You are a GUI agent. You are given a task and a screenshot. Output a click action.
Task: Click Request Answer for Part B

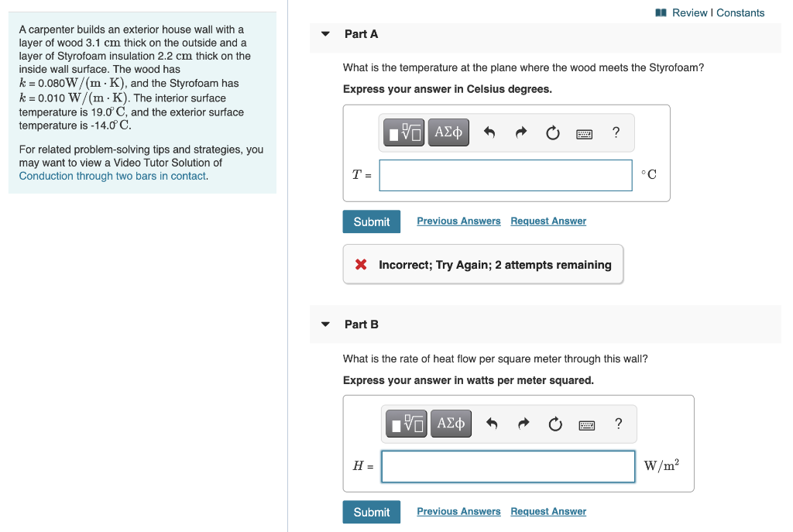click(548, 511)
